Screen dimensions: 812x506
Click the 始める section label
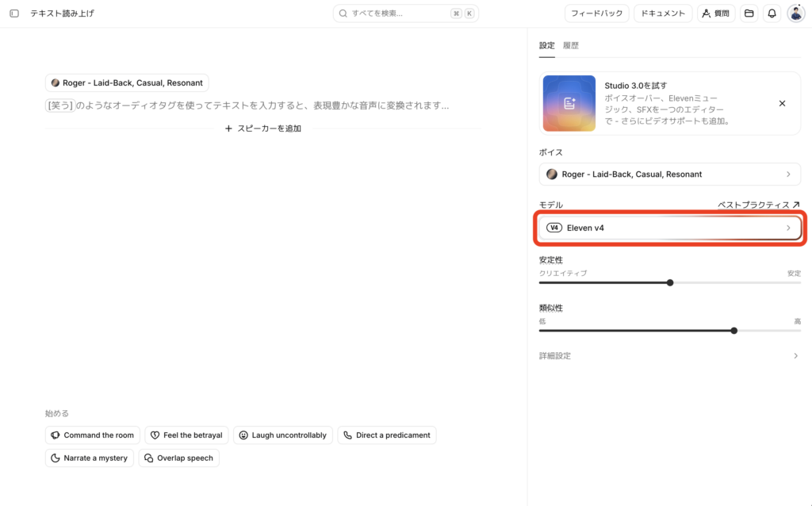point(57,413)
